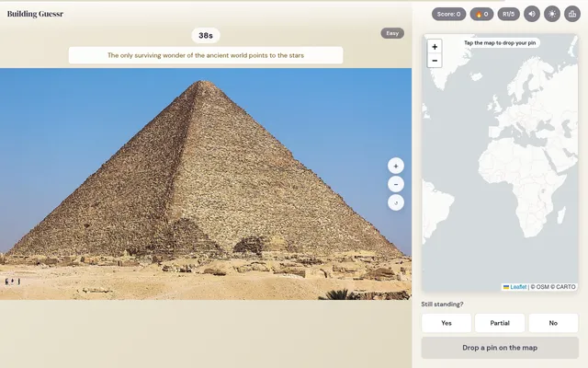The width and height of the screenshot is (588, 368).
Task: Answer Partial for still standing
Action: pyautogui.click(x=500, y=323)
